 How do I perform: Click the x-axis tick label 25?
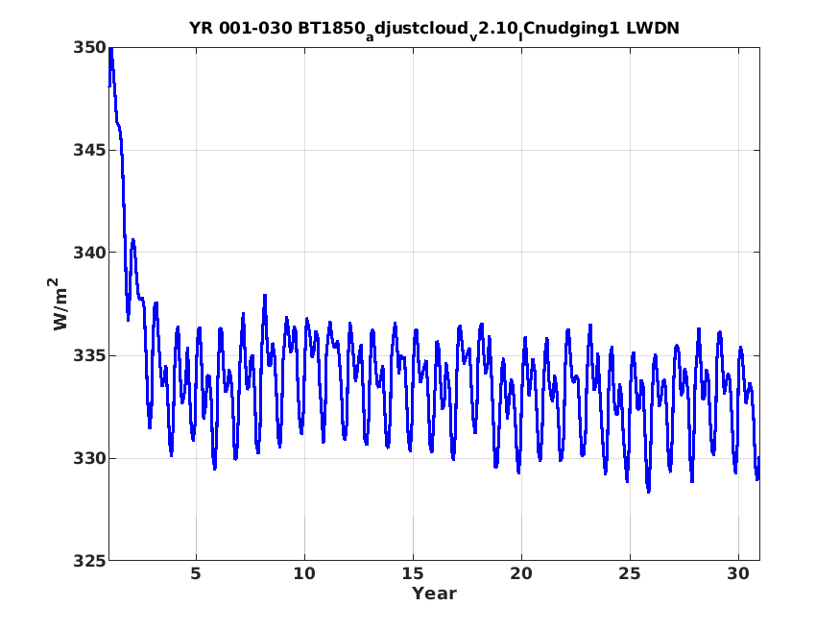[630, 573]
